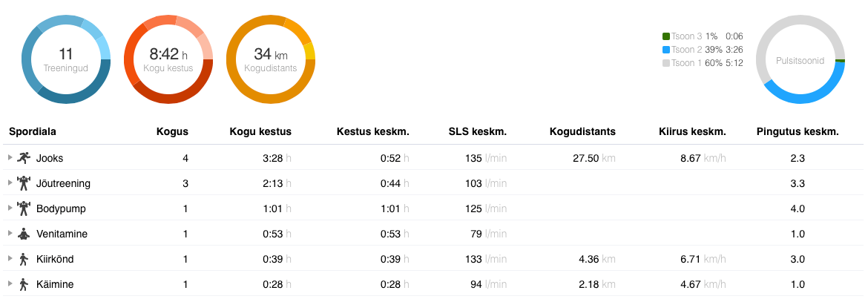Click the running icon beside Jooks
868x299 pixels.
tap(24, 158)
